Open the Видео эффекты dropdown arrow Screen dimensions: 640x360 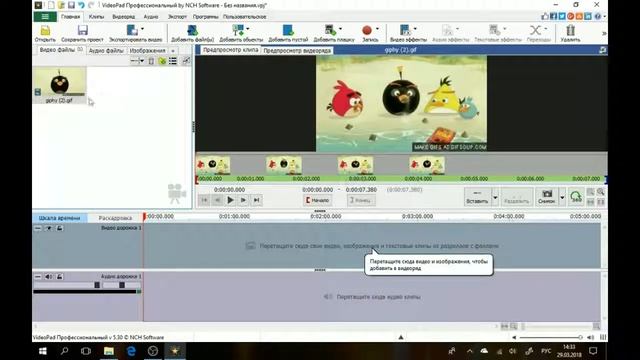point(415,29)
